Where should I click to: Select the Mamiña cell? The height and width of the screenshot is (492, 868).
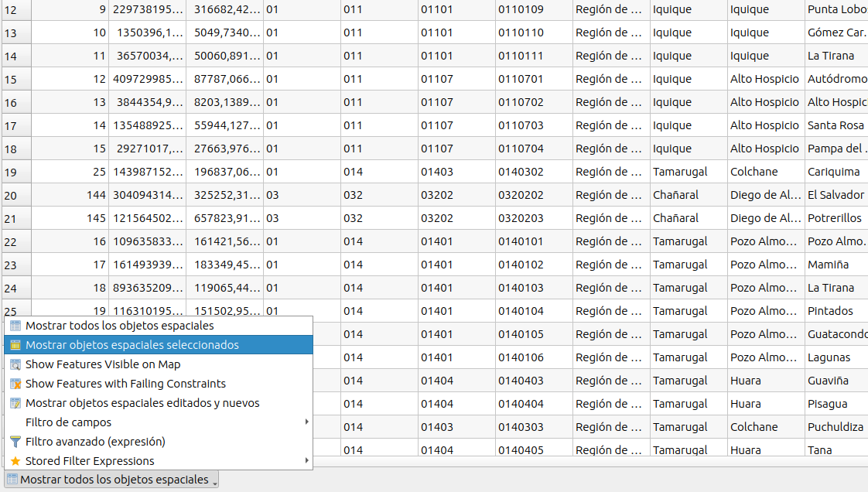point(828,265)
